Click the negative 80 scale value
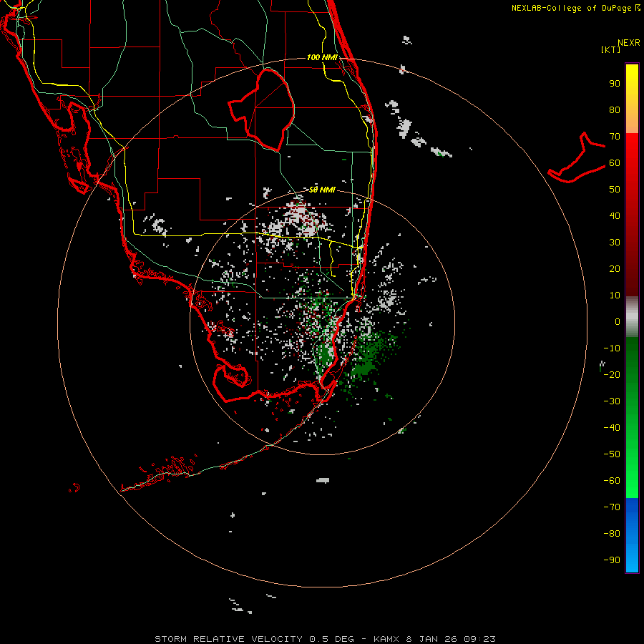 pos(612,534)
